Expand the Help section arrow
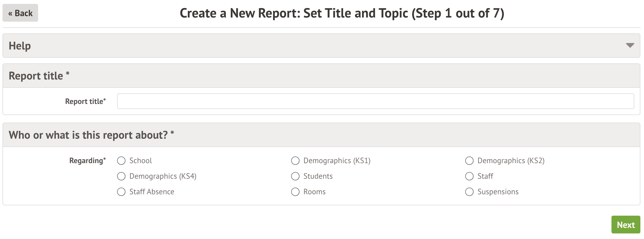Viewport: 644px width, 239px height. coord(630,45)
